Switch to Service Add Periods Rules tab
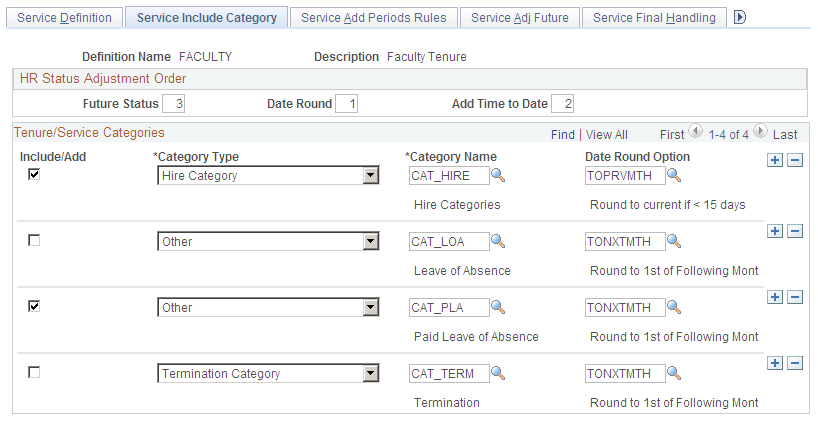 click(374, 18)
